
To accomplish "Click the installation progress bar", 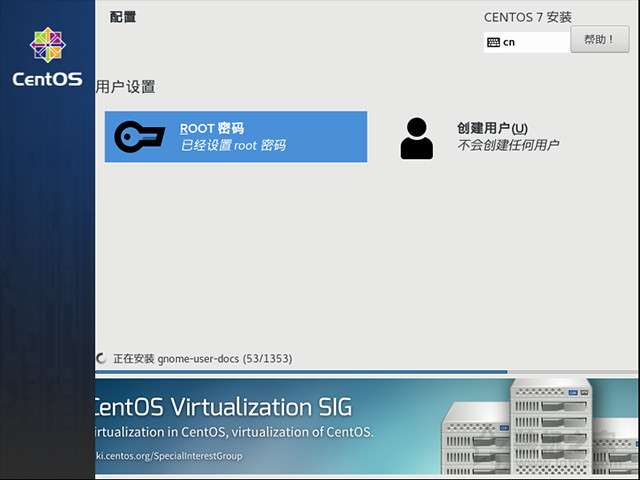I will coord(367,372).
